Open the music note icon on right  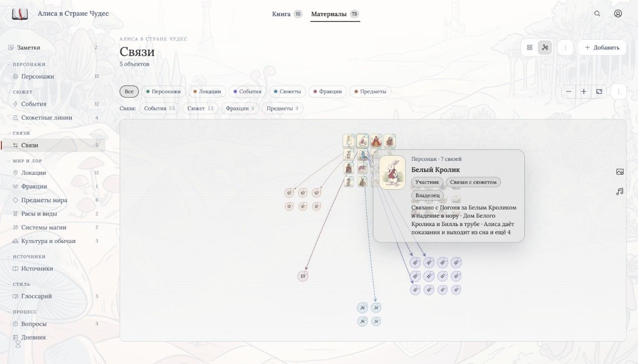tap(620, 191)
